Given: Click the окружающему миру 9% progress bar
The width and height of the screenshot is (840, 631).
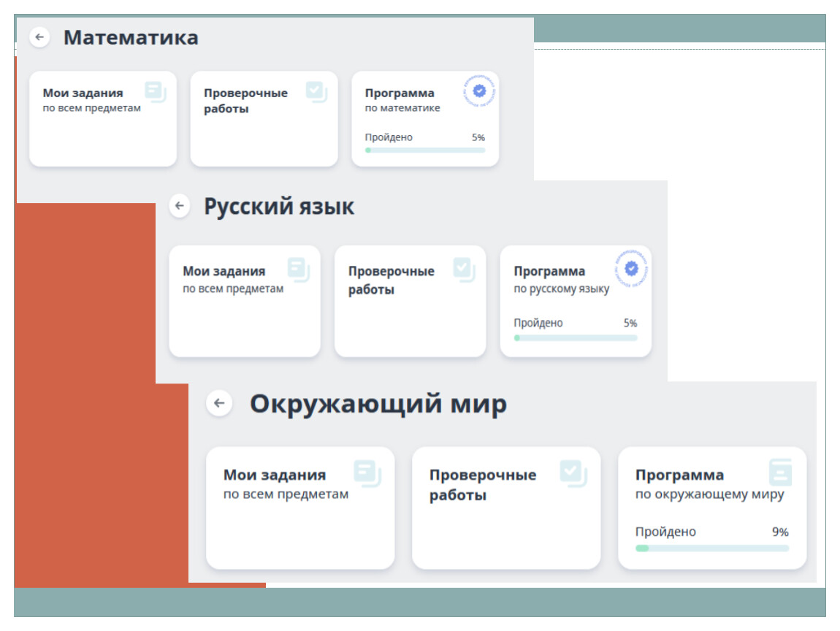Looking at the screenshot, I should [x=711, y=548].
